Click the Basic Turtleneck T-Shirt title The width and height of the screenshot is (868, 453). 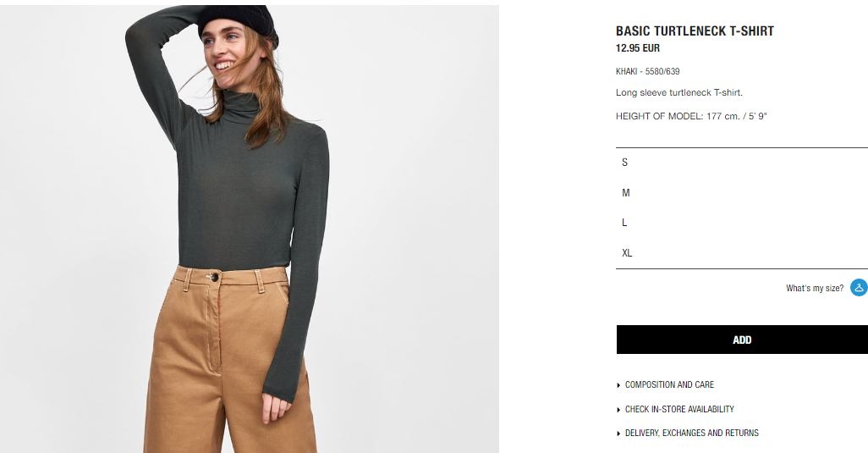pos(695,31)
